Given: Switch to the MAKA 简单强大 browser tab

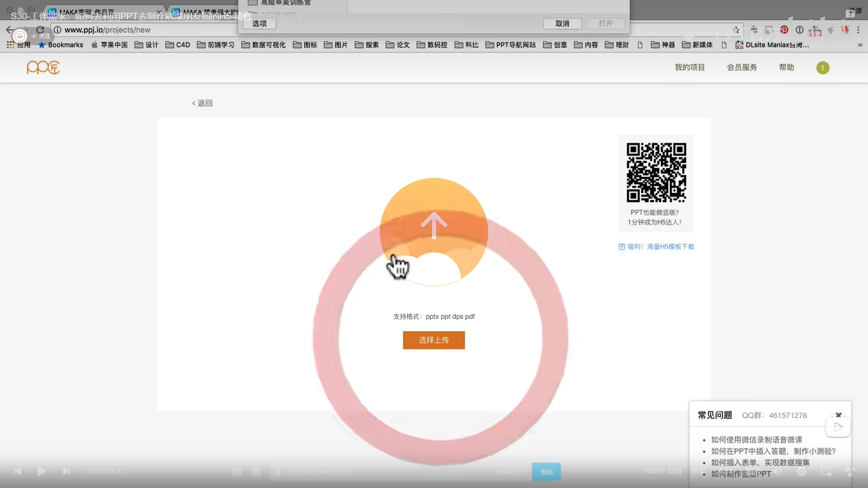Looking at the screenshot, I should click(x=204, y=12).
